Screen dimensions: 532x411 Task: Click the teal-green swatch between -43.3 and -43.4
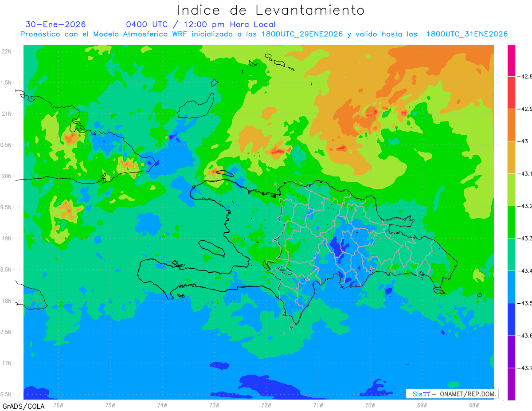click(511, 254)
